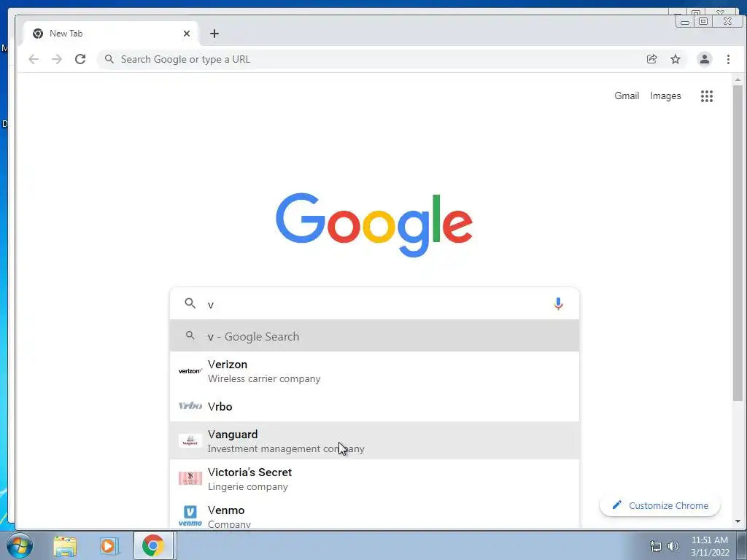Click the page scrollbar up arrow
The width and height of the screenshot is (747, 560).
tap(738, 79)
